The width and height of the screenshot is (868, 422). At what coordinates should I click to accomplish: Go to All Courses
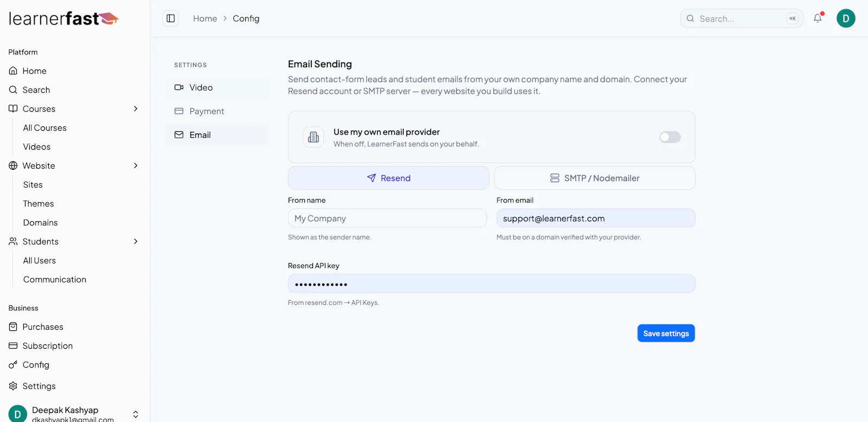click(45, 127)
